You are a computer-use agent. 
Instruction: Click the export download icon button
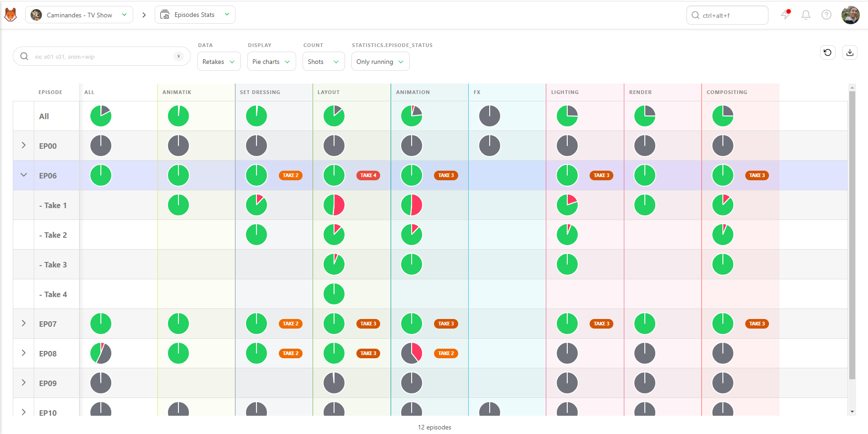pyautogui.click(x=850, y=52)
